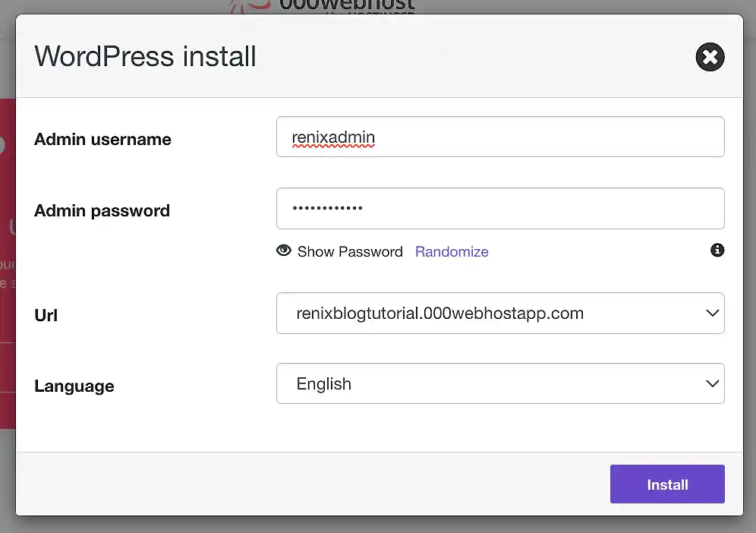
Task: Click the Language label
Action: [74, 386]
